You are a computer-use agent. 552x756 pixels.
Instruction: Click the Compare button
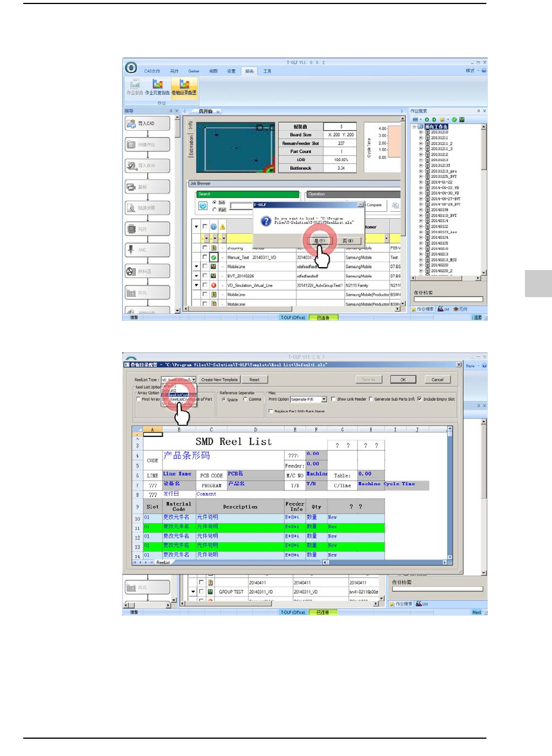(374, 205)
